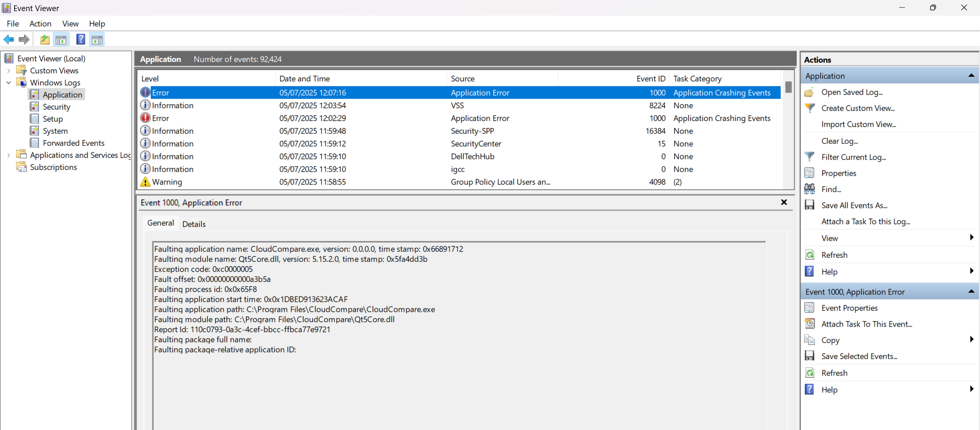This screenshot has height=430, width=980.
Task: Go back using the blue Back arrow
Action: pyautogui.click(x=9, y=39)
